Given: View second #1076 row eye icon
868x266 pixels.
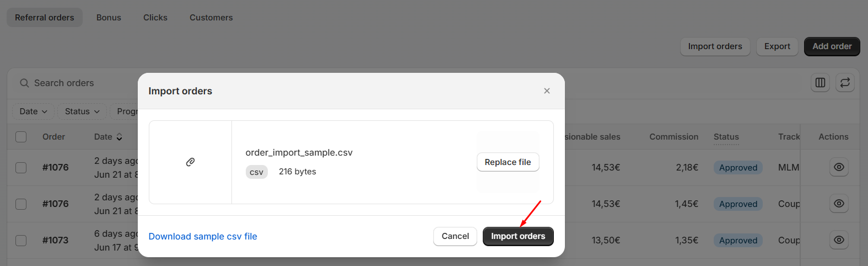Looking at the screenshot, I should click(839, 204).
